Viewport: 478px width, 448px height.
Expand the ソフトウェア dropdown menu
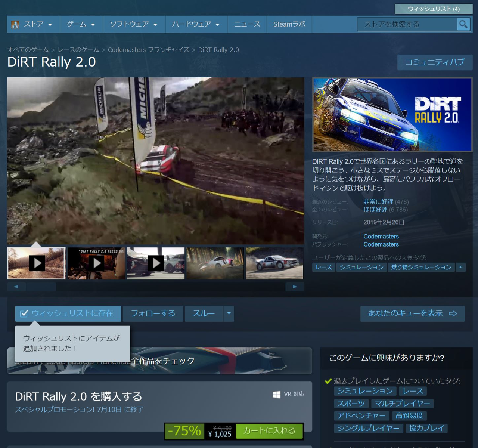pyautogui.click(x=133, y=24)
